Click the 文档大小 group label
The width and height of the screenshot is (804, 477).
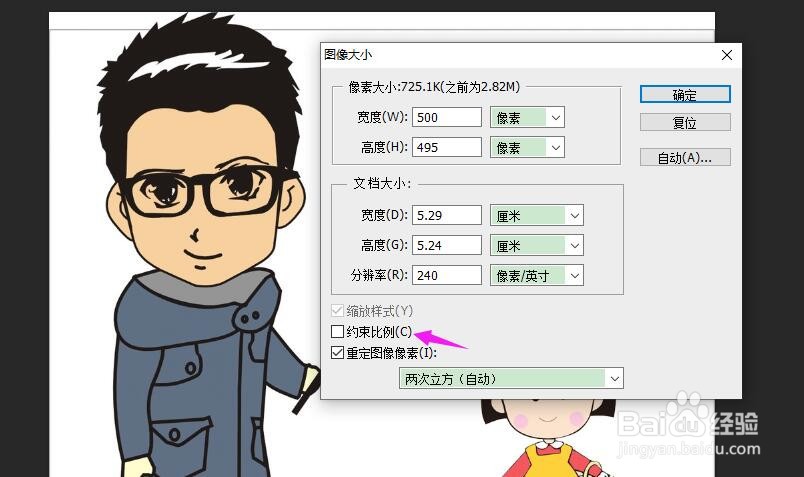click(382, 183)
